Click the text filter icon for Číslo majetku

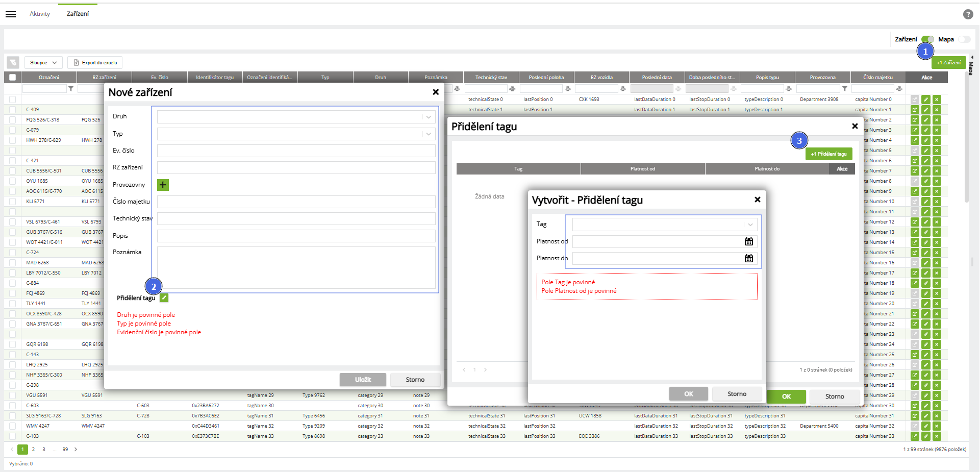tap(899, 89)
